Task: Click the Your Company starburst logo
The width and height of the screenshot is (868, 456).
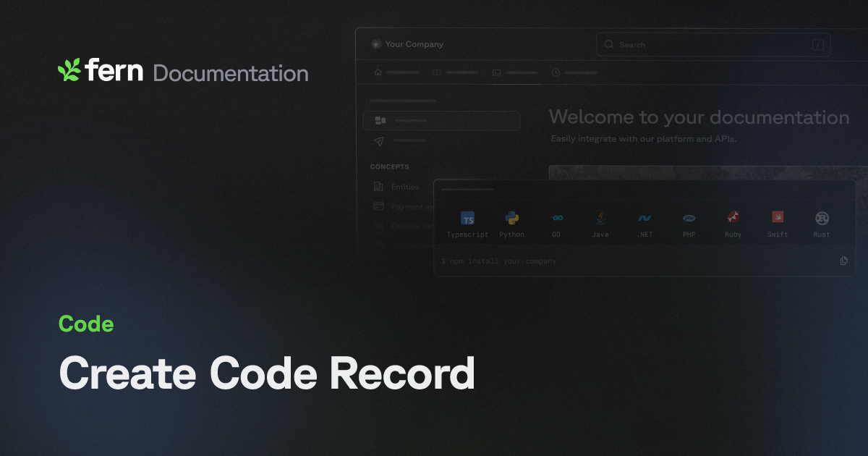Action: [375, 44]
